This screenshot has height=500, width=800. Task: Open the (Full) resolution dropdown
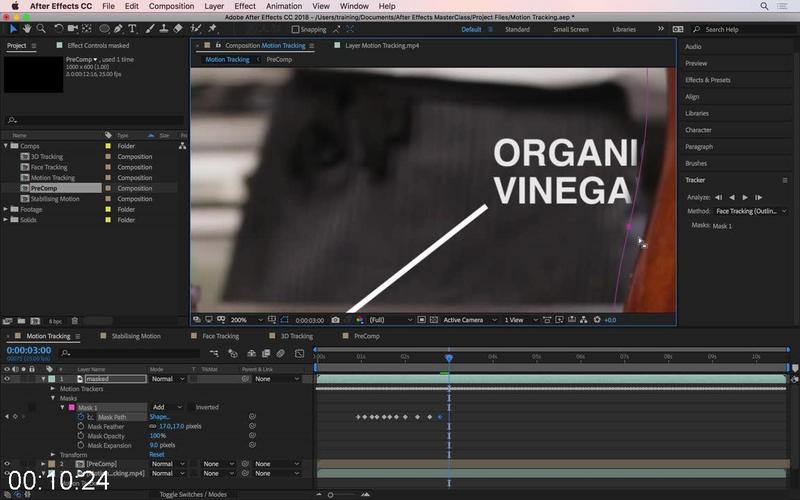click(x=390, y=320)
